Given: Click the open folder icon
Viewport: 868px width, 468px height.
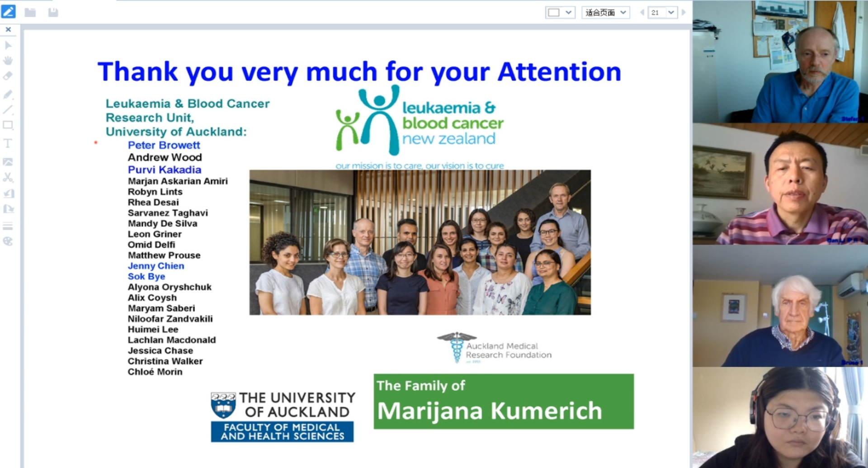Looking at the screenshot, I should pos(30,12).
